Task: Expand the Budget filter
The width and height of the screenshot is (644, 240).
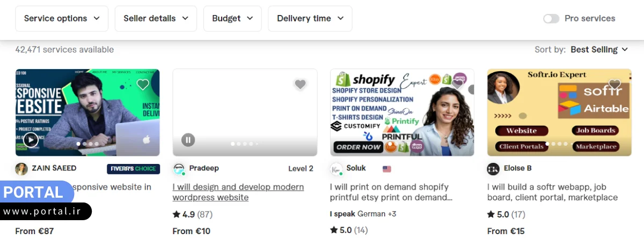Action: tap(232, 19)
